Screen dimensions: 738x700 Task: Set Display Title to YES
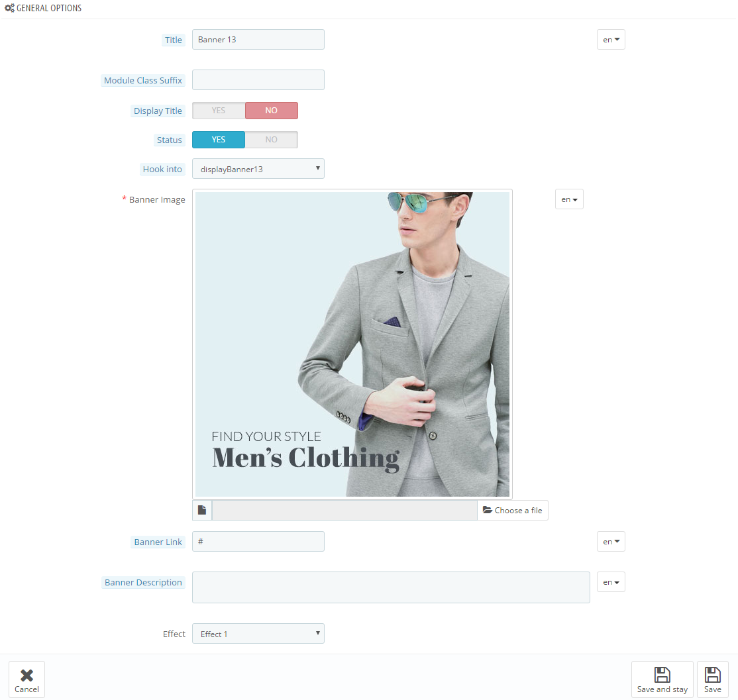pos(219,111)
